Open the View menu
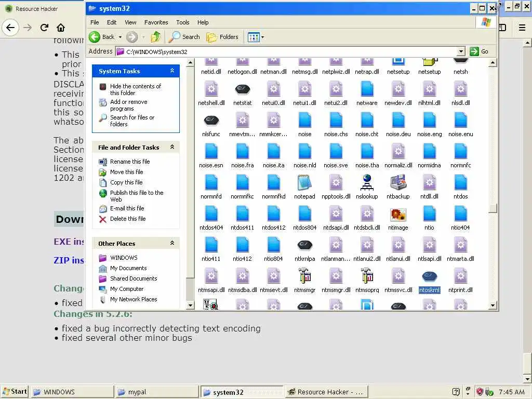532x399 pixels. [130, 22]
